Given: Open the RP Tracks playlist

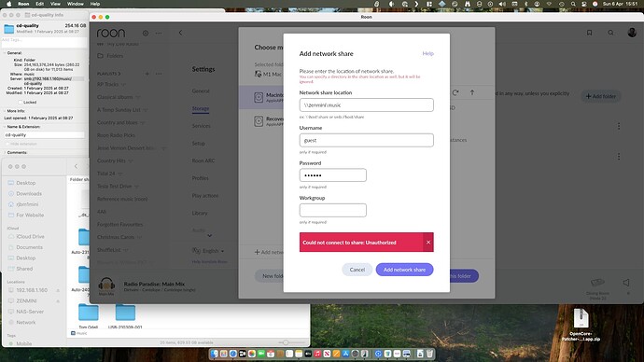Looking at the screenshot, I should [107, 84].
